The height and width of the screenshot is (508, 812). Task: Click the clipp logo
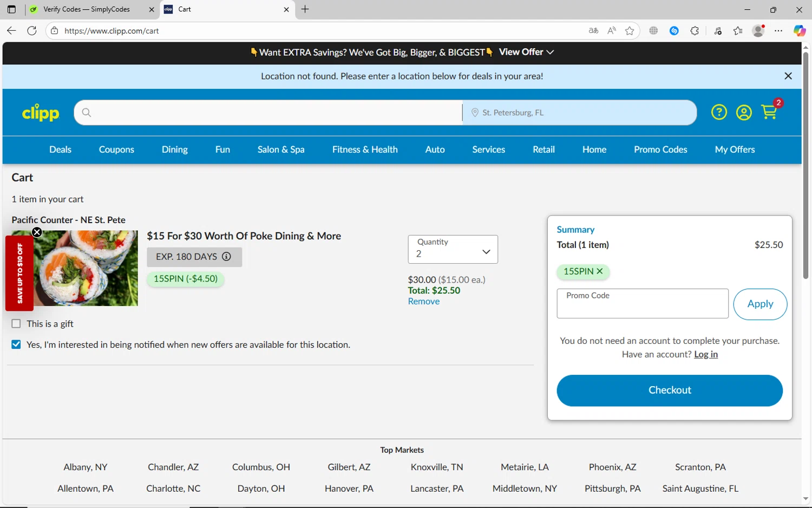click(41, 113)
